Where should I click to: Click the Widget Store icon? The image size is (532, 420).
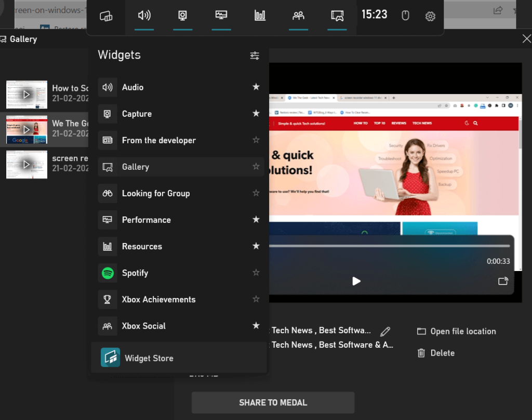[110, 358]
